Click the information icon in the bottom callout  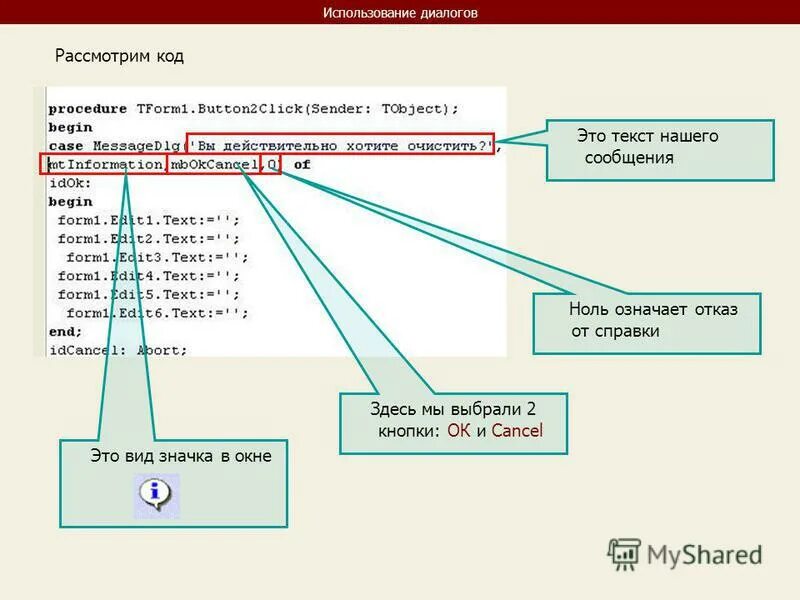coord(155,492)
